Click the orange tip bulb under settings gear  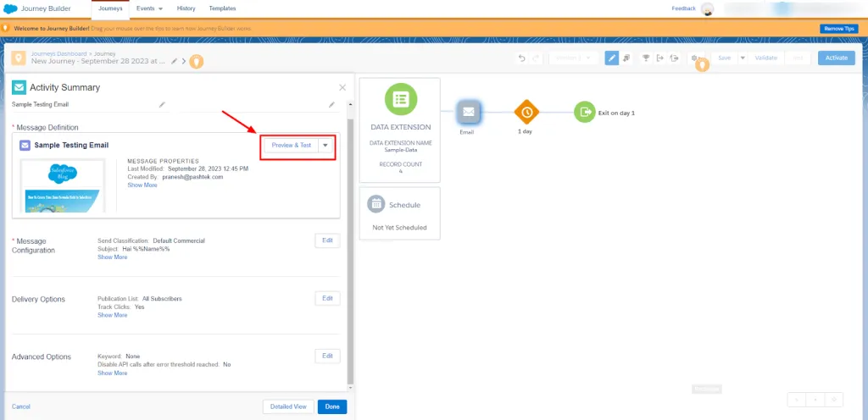click(703, 65)
